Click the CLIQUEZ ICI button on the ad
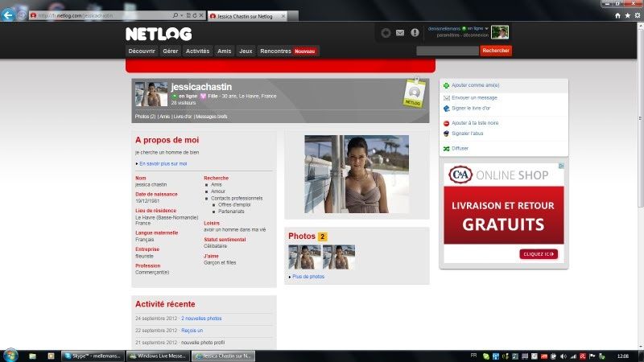The width and height of the screenshot is (644, 362). [x=539, y=254]
